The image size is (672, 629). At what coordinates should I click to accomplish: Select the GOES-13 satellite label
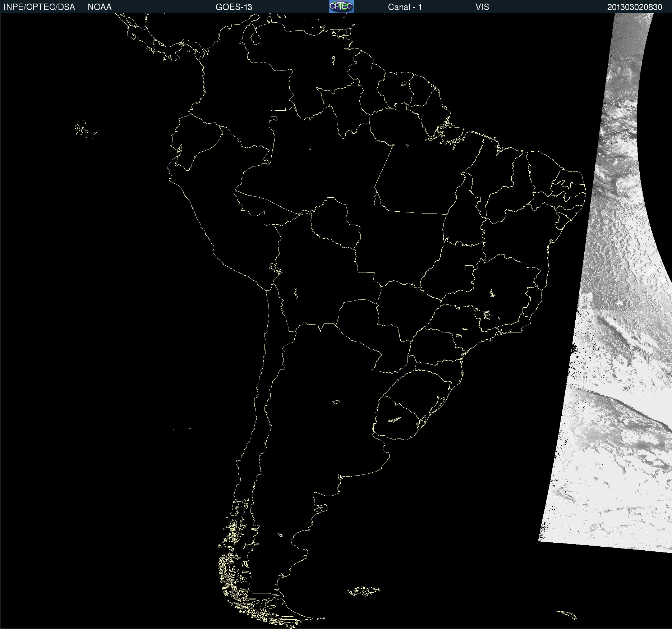[234, 7]
